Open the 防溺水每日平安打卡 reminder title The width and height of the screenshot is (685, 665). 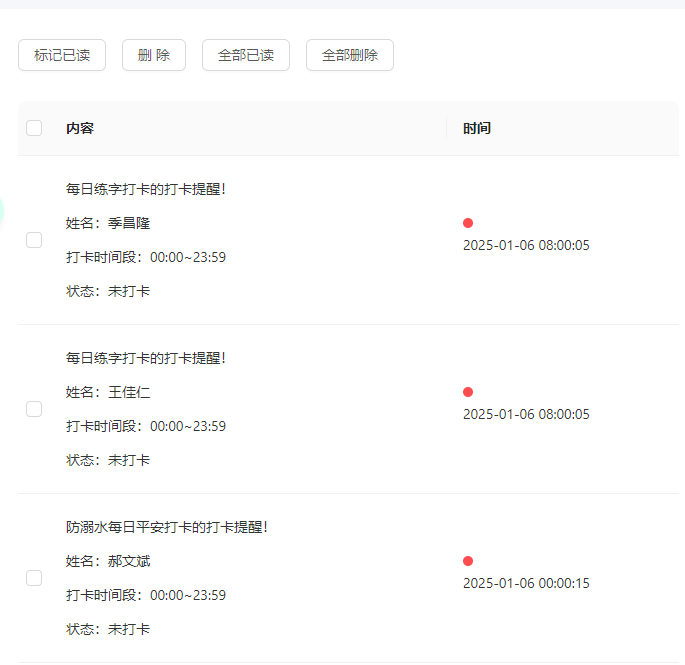166,527
